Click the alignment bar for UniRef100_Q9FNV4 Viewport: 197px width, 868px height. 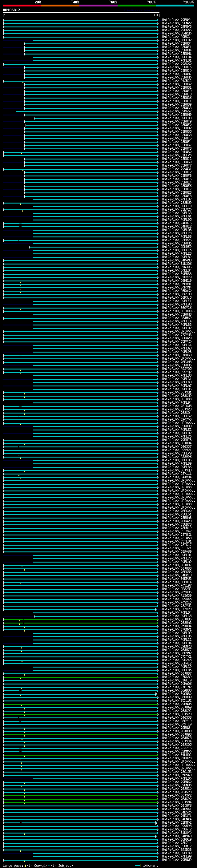[81, 20]
